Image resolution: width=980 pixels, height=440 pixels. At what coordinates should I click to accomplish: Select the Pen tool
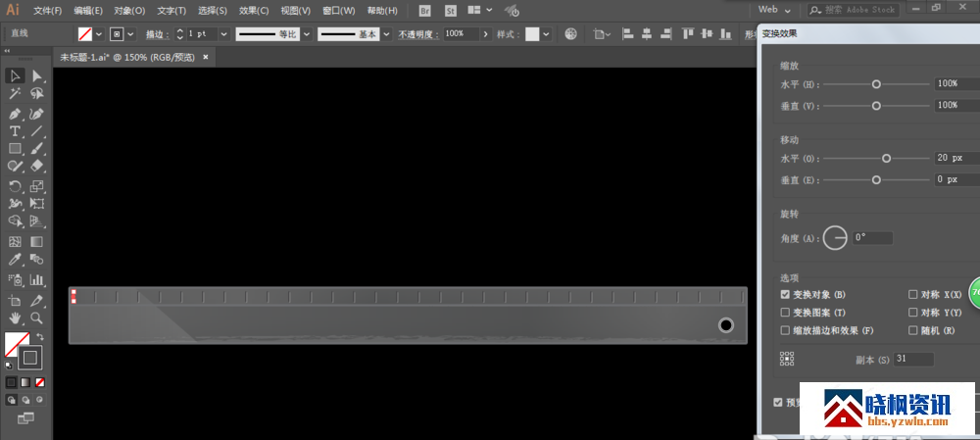15,113
